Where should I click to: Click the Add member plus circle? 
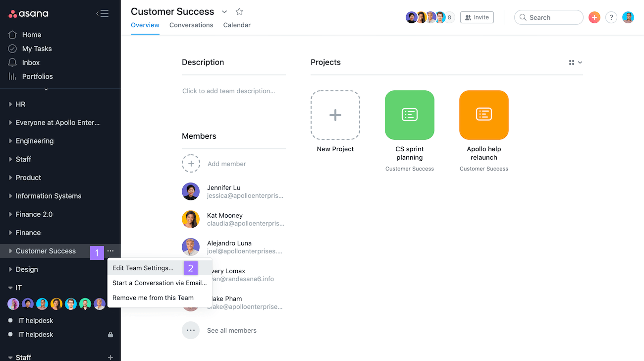point(191,164)
